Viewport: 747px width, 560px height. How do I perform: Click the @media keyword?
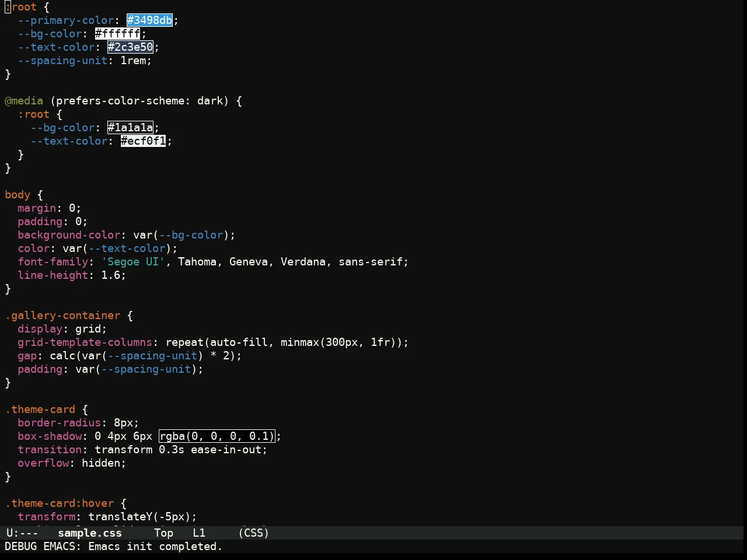(24, 101)
